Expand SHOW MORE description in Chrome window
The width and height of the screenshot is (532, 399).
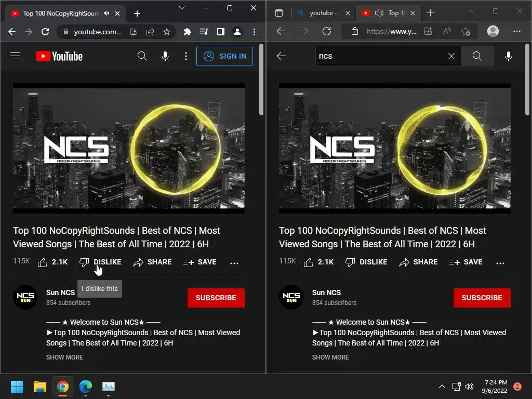64,357
